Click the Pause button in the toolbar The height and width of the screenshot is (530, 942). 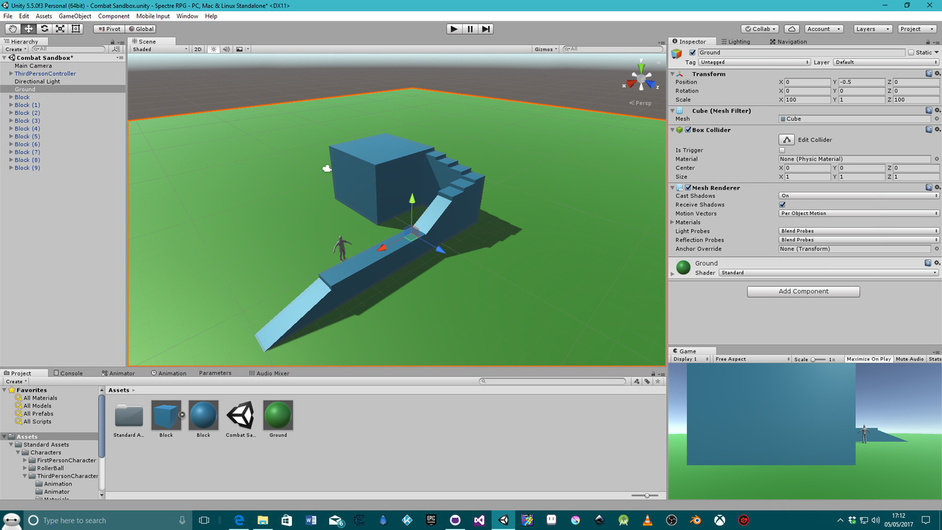[470, 29]
